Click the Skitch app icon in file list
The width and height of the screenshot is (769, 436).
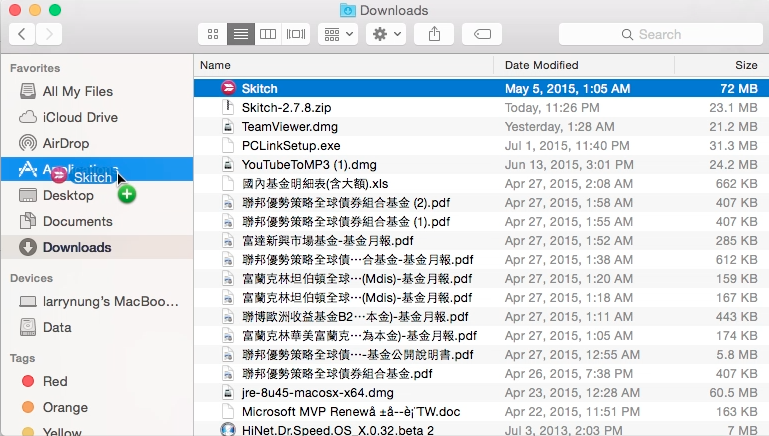click(x=228, y=88)
